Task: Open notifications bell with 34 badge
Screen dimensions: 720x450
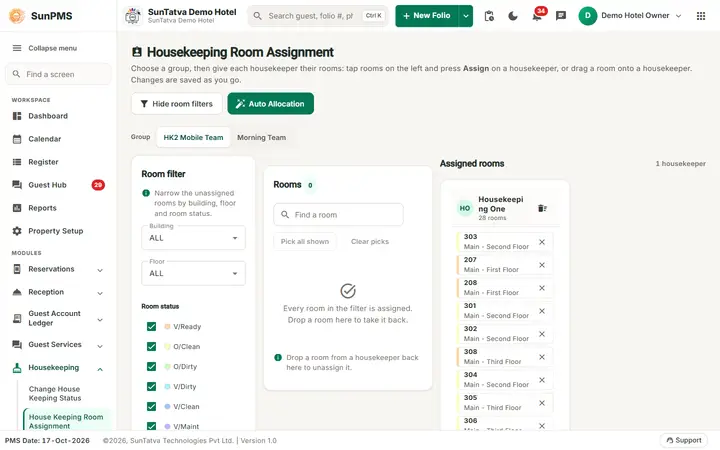Action: [x=537, y=16]
